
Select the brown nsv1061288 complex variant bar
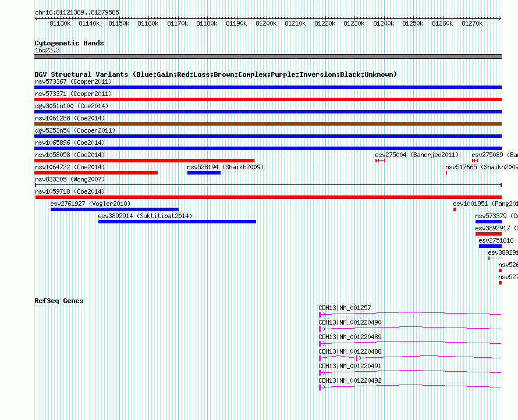pyautogui.click(x=268, y=124)
